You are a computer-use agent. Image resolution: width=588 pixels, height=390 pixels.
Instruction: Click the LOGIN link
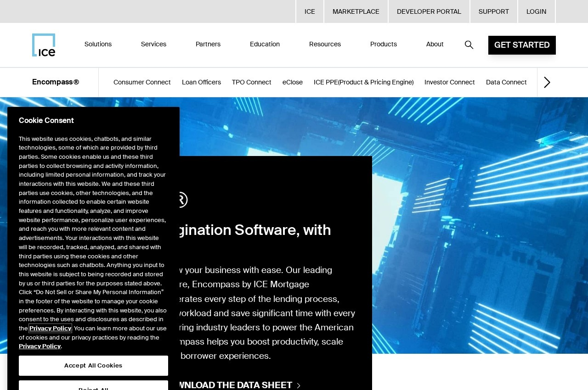537,11
